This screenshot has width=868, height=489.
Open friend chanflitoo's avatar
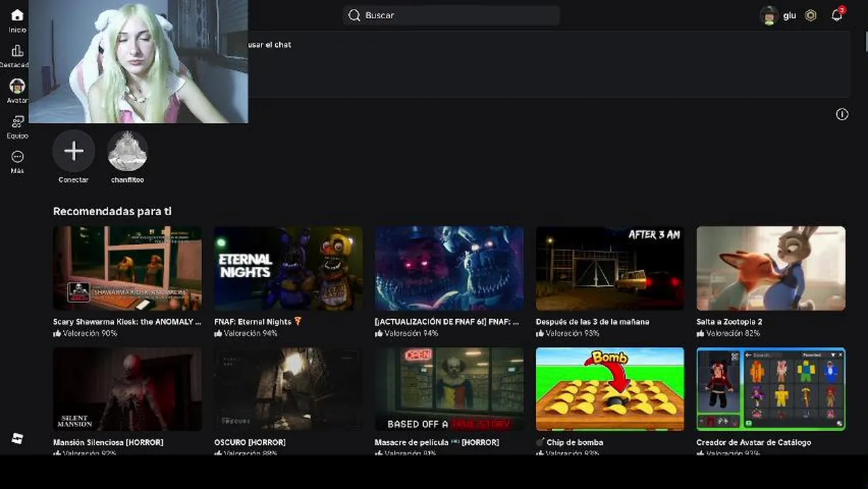[128, 151]
